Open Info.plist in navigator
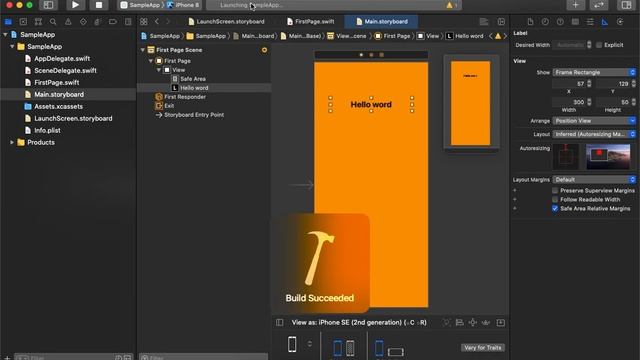640x360 pixels. 47,131
